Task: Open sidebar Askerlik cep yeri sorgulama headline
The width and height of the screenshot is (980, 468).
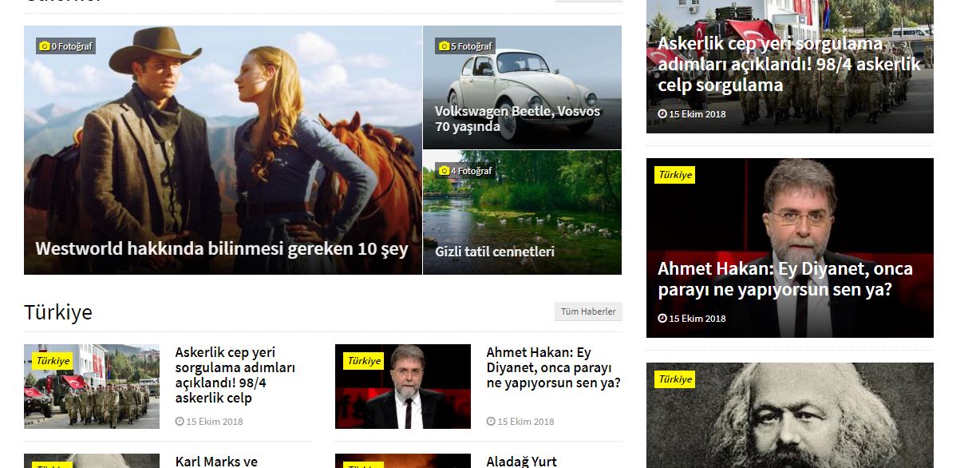Action: 789,64
